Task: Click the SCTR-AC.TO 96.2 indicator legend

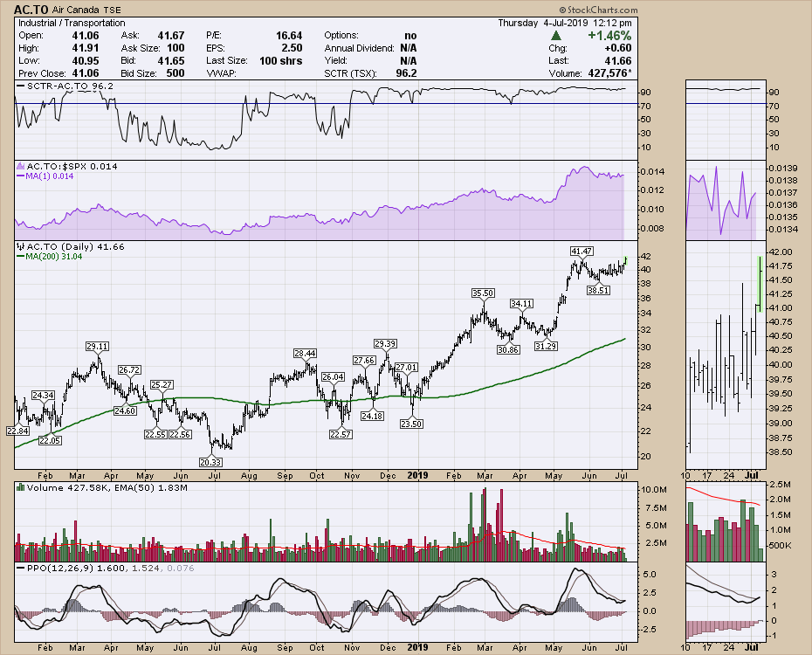Action: click(x=65, y=86)
